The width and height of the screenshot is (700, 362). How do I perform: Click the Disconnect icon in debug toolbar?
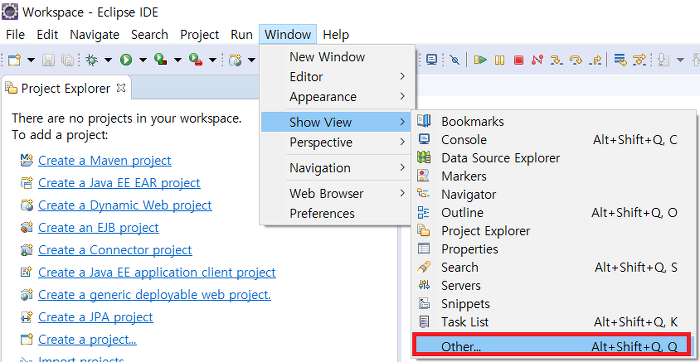[x=537, y=60]
